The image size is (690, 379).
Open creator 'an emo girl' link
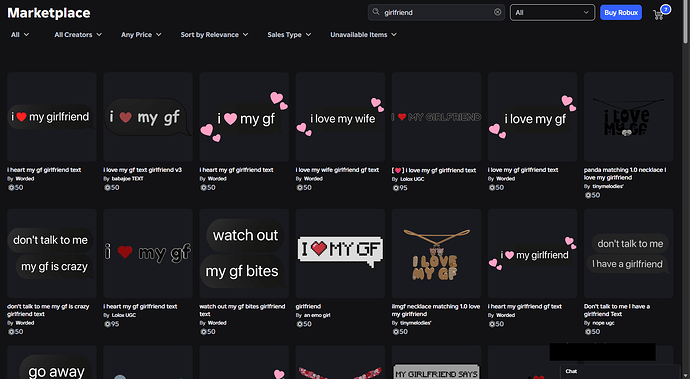317,315
